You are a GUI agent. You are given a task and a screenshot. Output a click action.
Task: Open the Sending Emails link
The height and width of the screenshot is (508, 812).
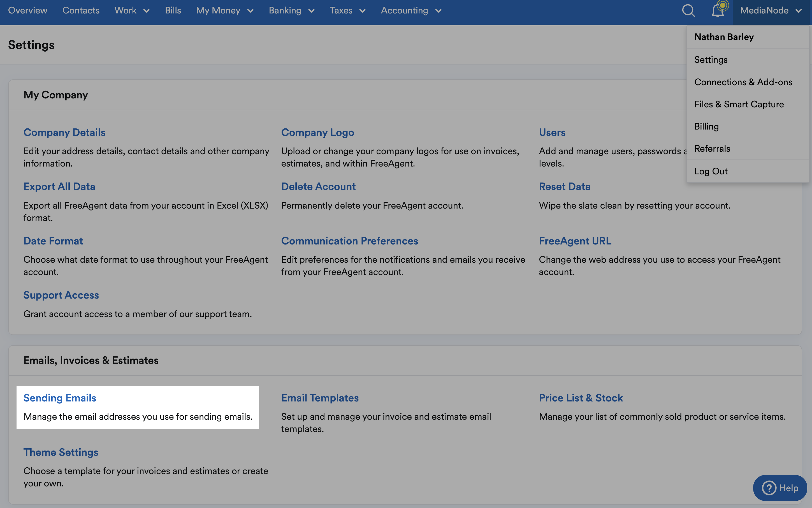[60, 398]
